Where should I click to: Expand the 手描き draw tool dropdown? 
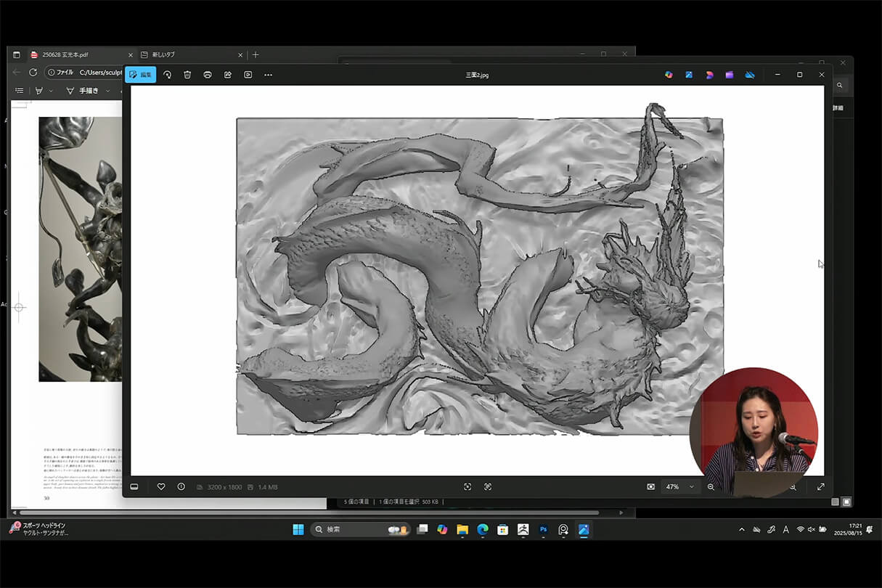point(108,91)
